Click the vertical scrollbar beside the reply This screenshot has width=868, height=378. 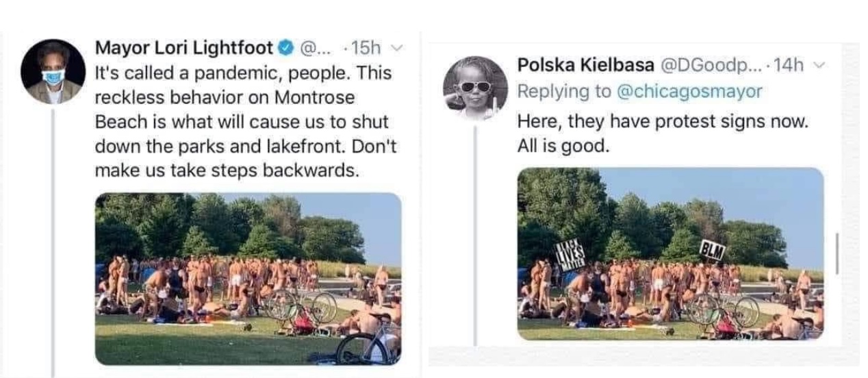(x=837, y=253)
